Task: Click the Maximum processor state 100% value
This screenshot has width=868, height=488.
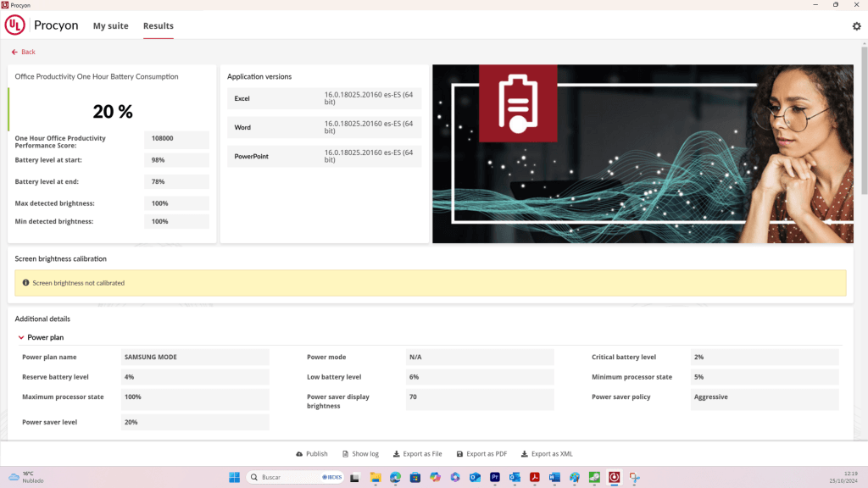Action: tap(195, 400)
